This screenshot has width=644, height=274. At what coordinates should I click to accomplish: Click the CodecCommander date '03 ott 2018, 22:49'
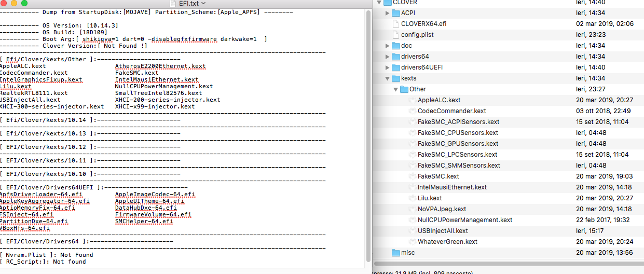[x=603, y=111]
